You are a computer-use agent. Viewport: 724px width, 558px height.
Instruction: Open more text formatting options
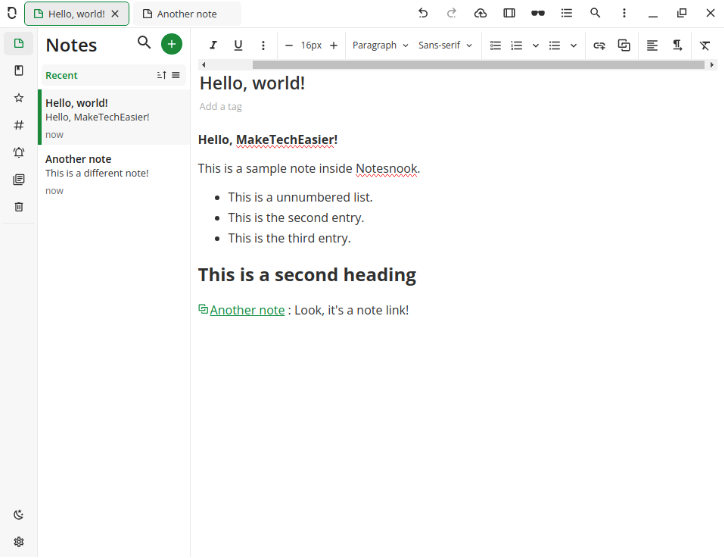tap(263, 45)
